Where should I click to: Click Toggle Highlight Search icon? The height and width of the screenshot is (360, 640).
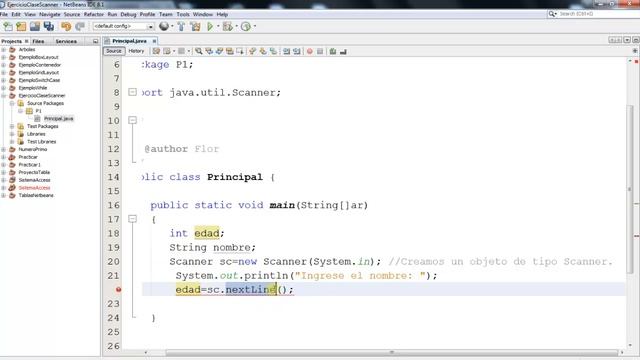(x=230, y=51)
